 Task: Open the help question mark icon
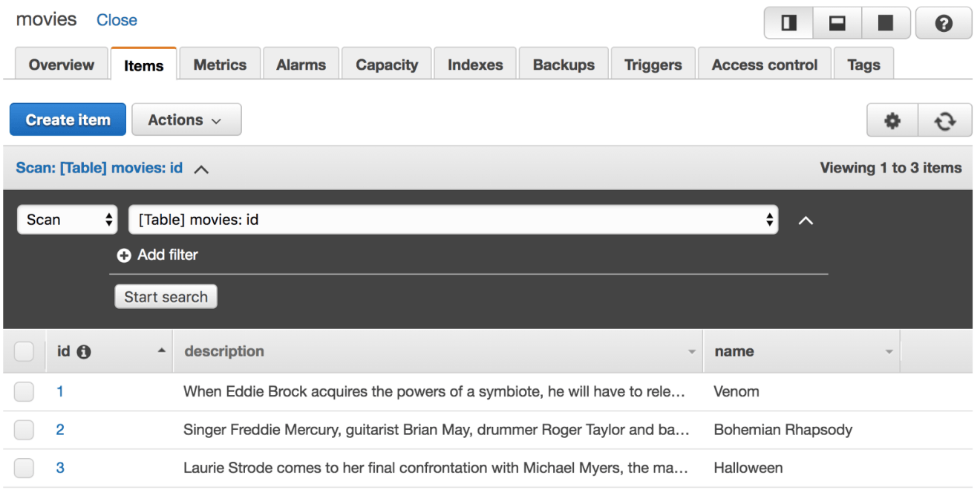coord(944,24)
